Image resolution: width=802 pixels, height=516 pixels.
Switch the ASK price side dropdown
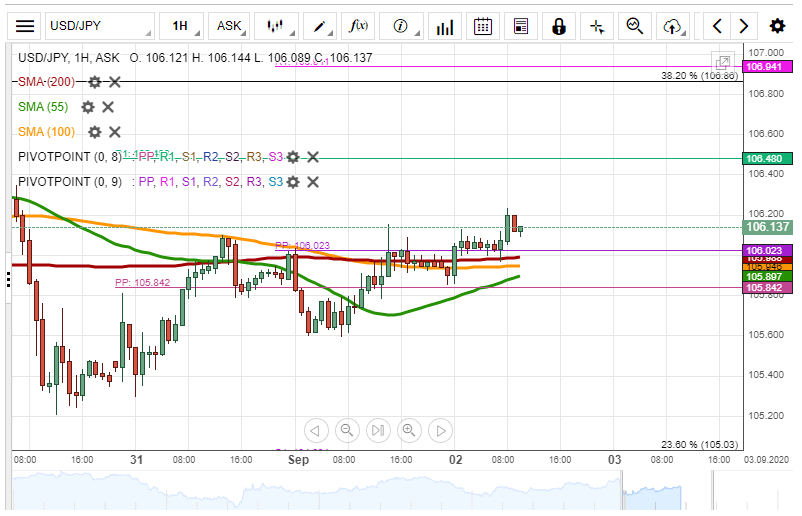pos(229,26)
